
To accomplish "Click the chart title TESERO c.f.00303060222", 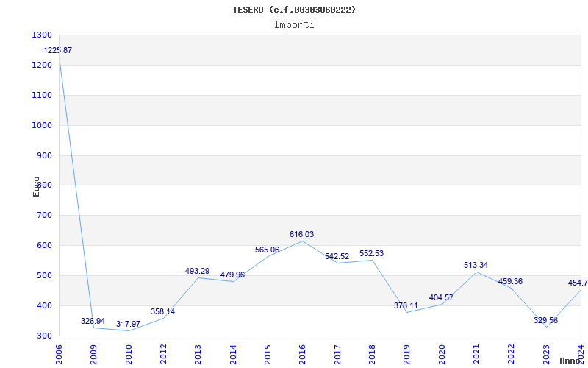I will tap(294, 10).
